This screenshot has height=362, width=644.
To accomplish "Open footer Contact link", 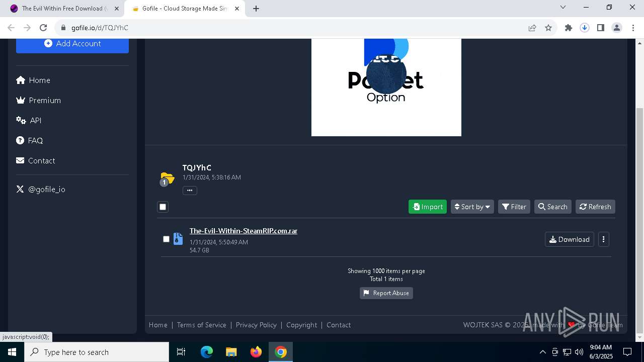I will tap(339, 325).
